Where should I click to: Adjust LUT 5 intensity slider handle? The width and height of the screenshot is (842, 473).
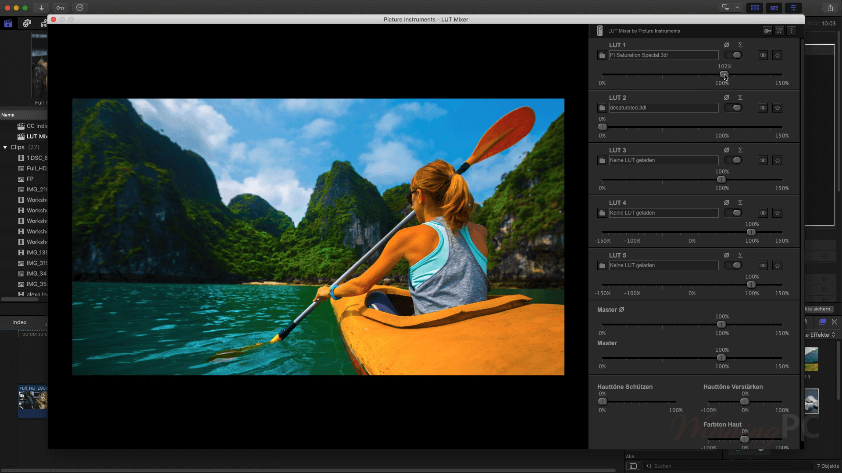coord(751,285)
